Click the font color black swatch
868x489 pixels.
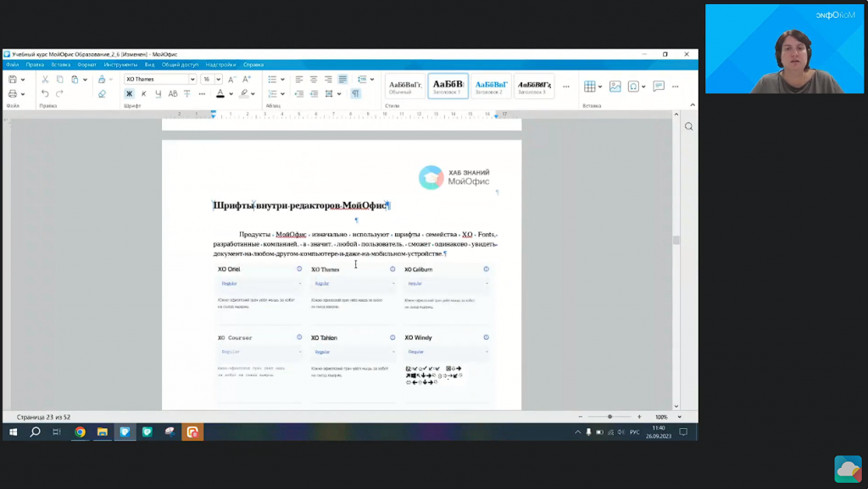(x=220, y=93)
